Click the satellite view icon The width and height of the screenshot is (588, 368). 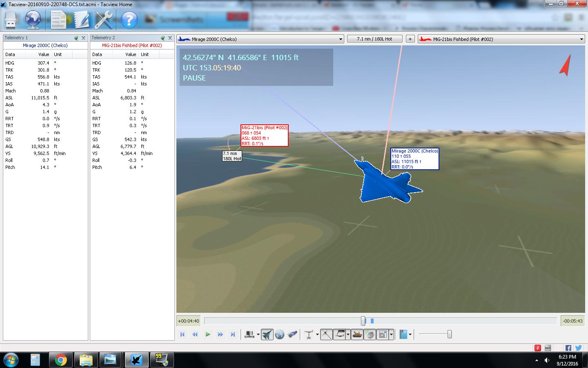coord(292,334)
